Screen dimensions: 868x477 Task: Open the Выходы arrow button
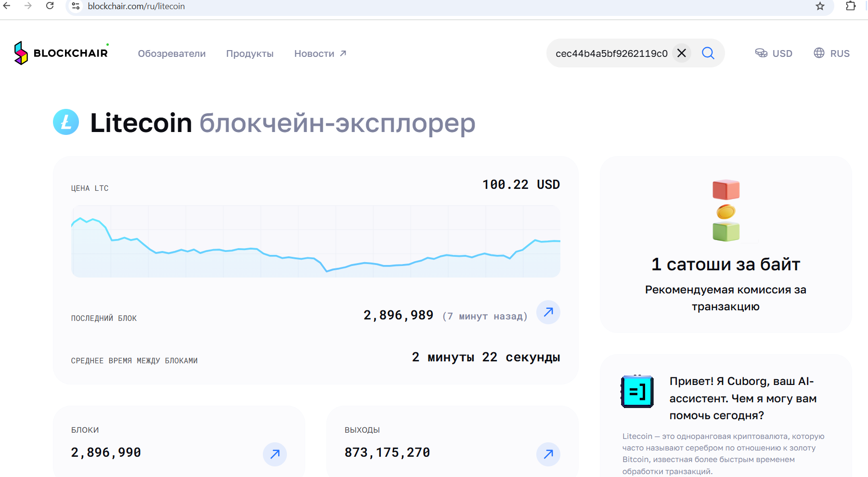548,454
